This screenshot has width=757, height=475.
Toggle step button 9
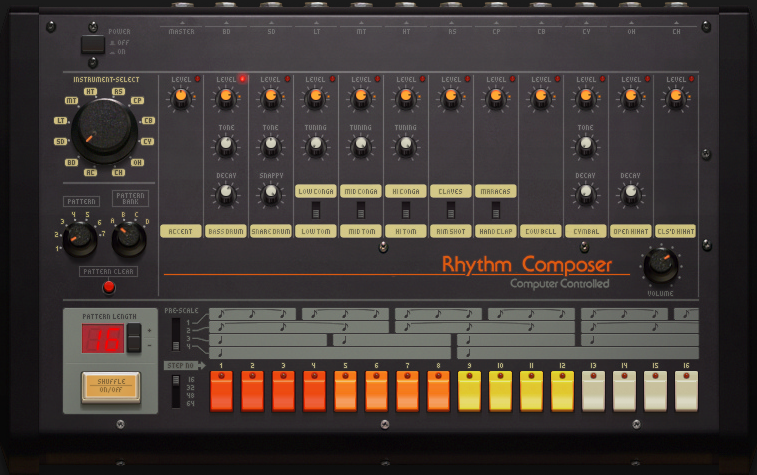tap(469, 391)
